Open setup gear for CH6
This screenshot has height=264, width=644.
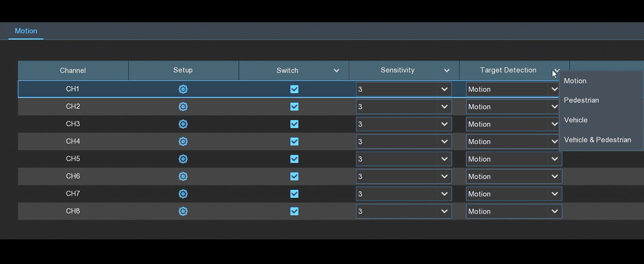[183, 176]
